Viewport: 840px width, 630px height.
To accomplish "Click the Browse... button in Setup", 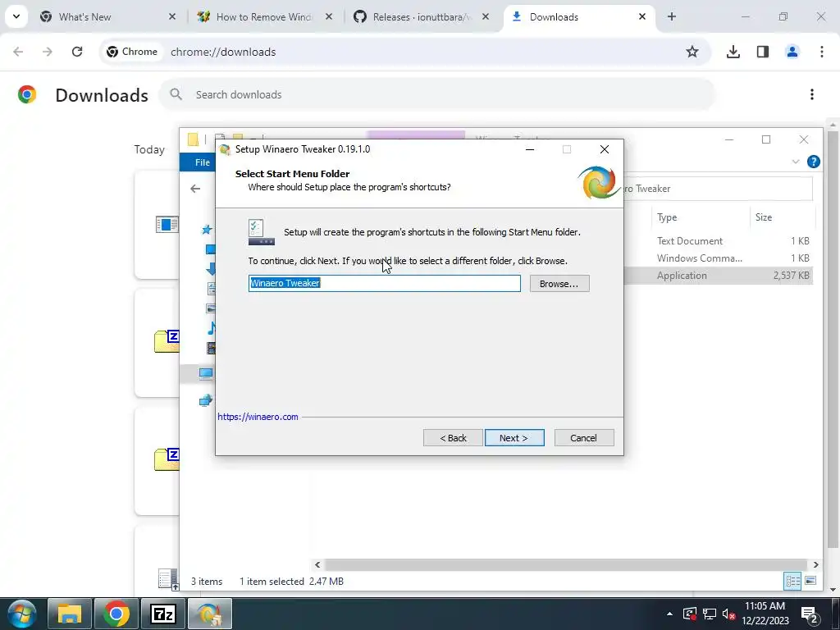I will coord(559,284).
